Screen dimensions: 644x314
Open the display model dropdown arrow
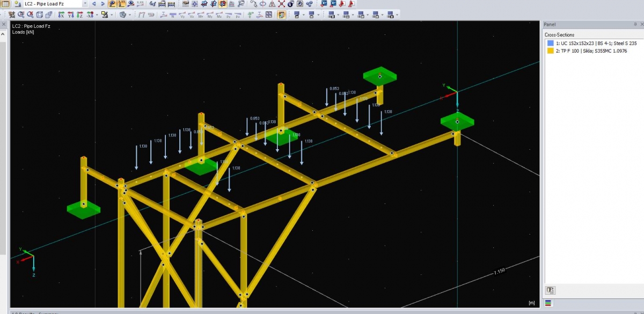130,14
